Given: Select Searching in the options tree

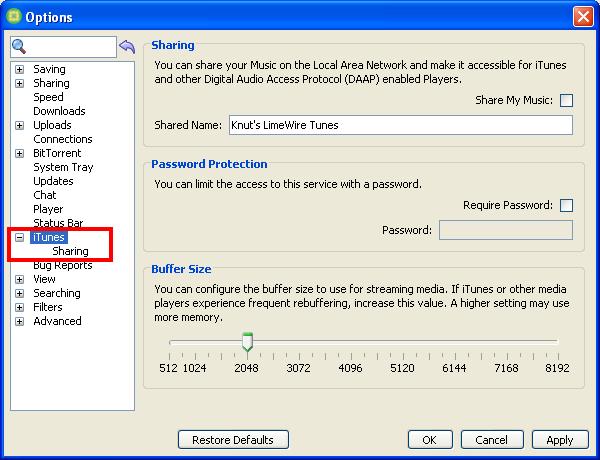Looking at the screenshot, I should click(x=57, y=293).
